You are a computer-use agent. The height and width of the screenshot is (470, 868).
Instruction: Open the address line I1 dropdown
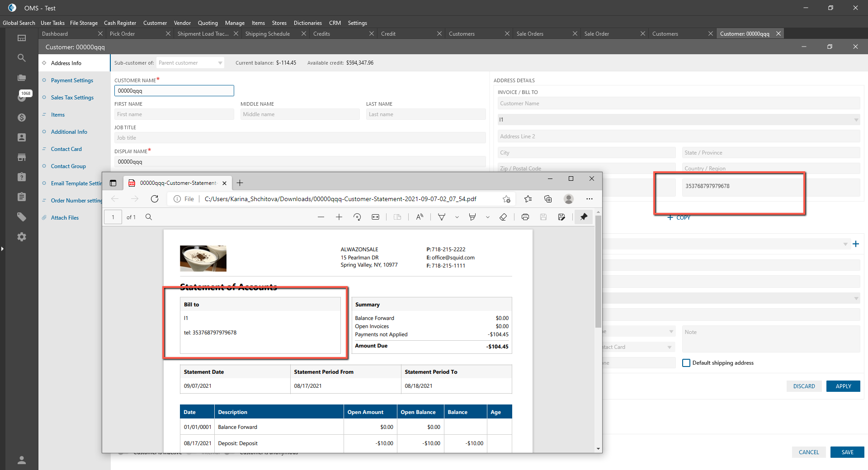pos(856,120)
